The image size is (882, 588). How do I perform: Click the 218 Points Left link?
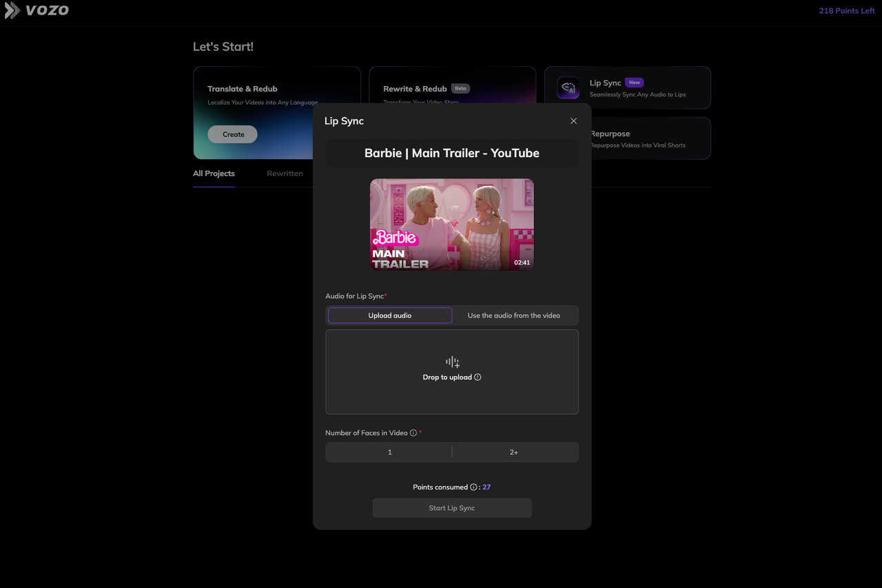click(847, 11)
